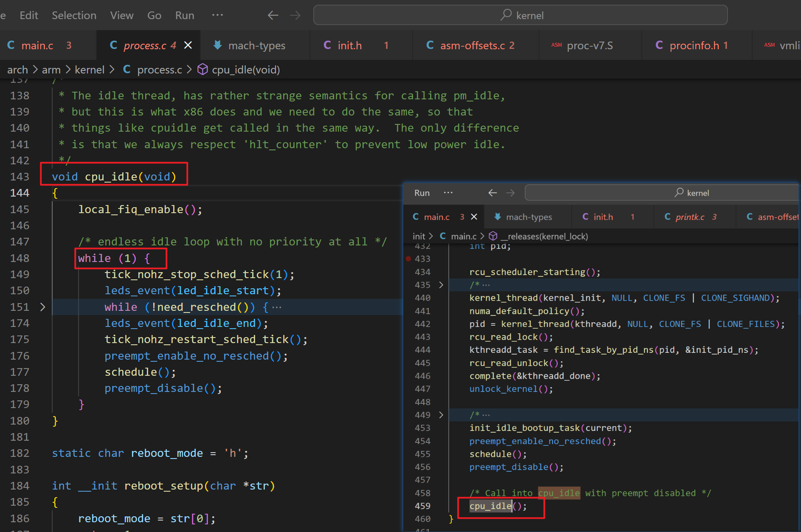Click the init breadcrumb in overlay window

coord(419,236)
